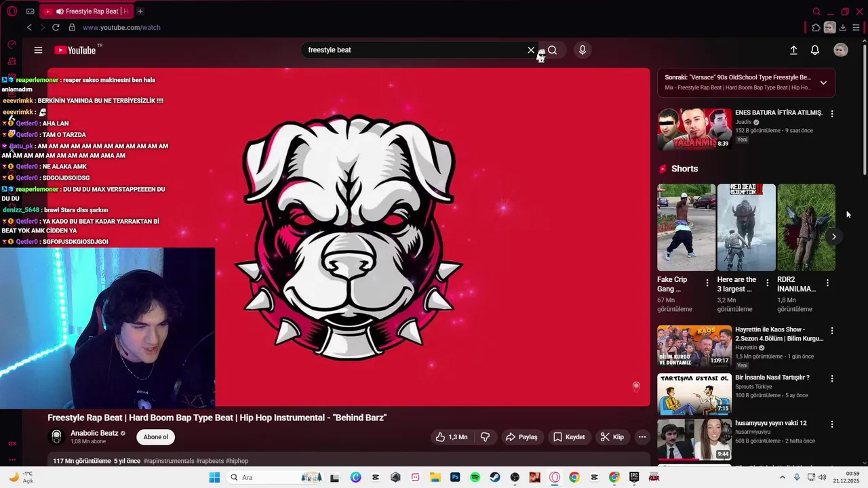
Task: Mute the tab with the speaker icon
Action: click(x=60, y=12)
